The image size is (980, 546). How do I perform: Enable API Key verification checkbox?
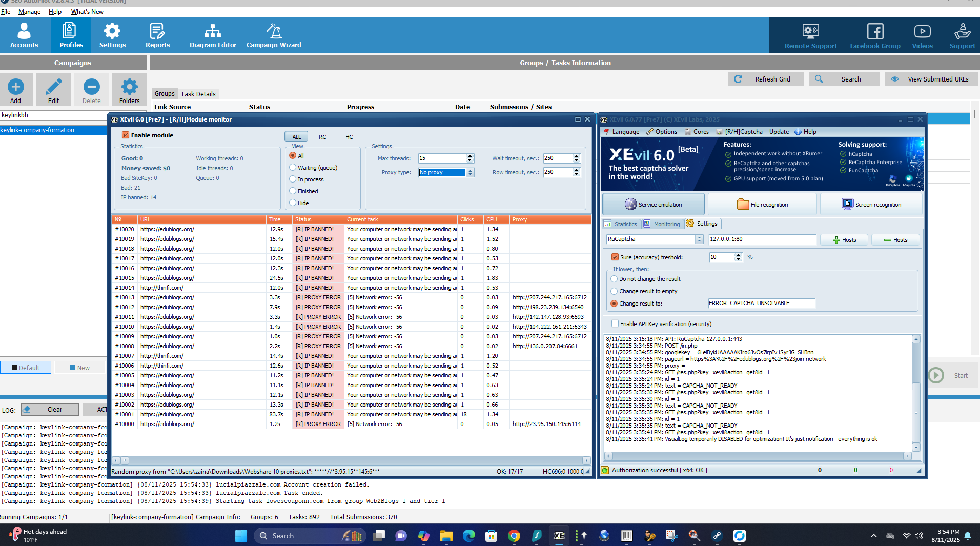615,324
